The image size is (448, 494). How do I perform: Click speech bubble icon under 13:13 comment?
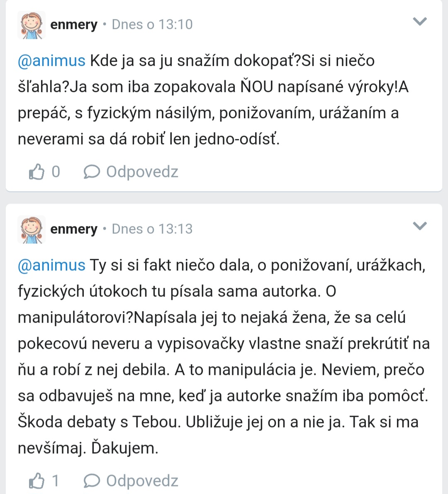(x=92, y=481)
